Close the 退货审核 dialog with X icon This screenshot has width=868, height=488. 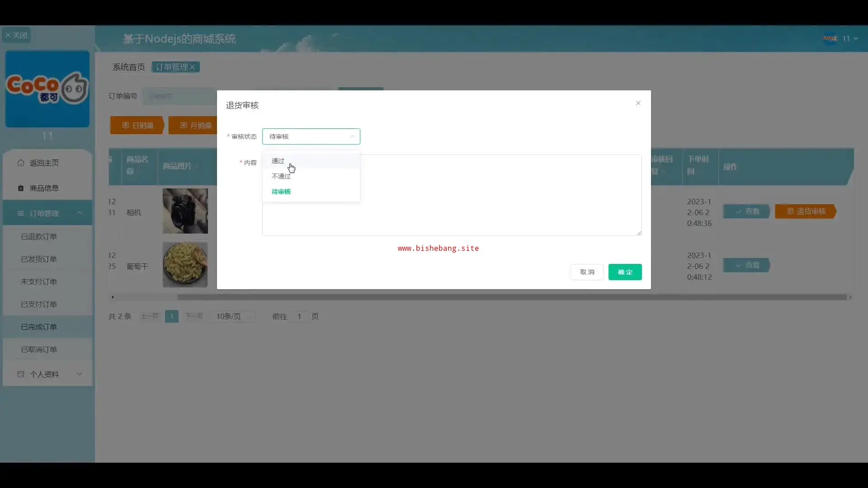pos(638,103)
